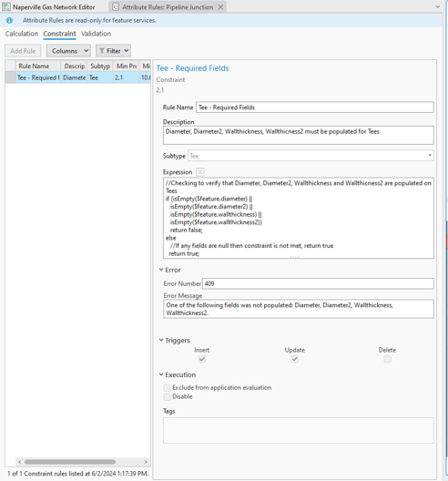Open the Filter dropdown arrow
The height and width of the screenshot is (481, 448).
pyautogui.click(x=127, y=51)
